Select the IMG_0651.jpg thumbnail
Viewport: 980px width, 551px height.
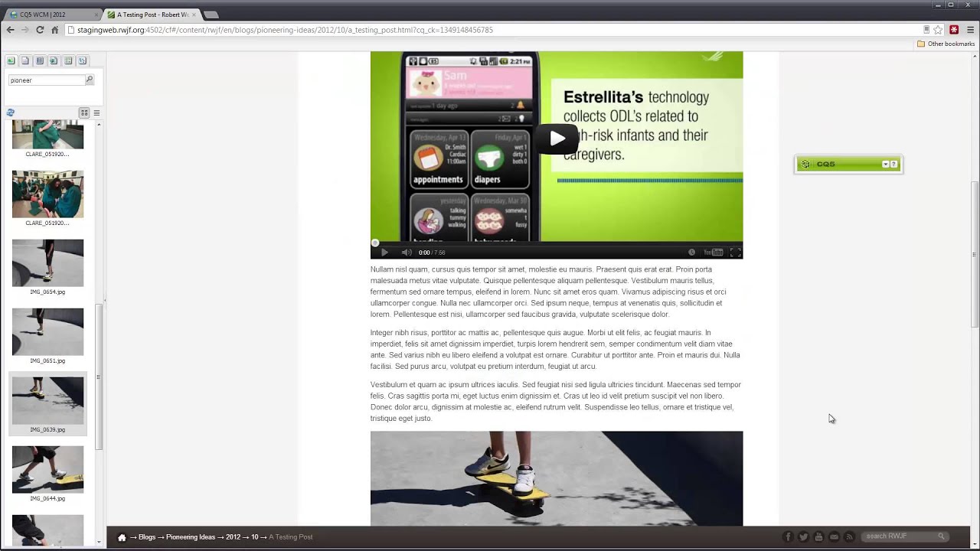click(47, 331)
